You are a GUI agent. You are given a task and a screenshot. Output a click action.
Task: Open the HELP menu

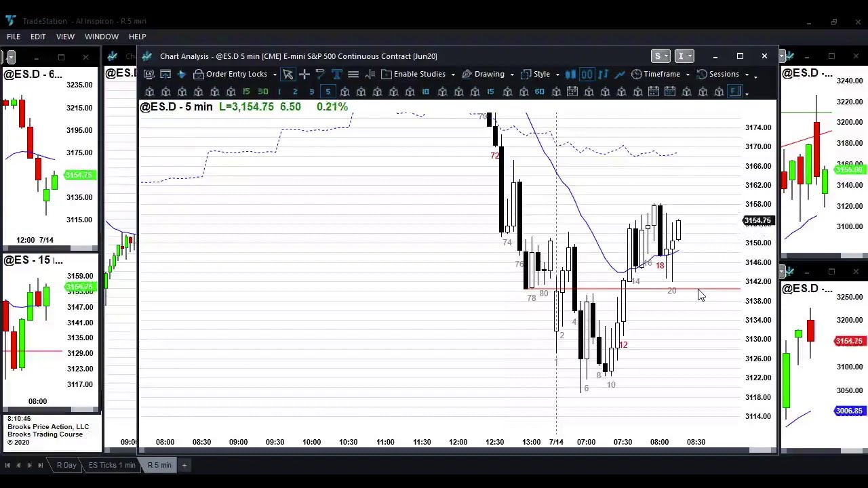click(137, 37)
